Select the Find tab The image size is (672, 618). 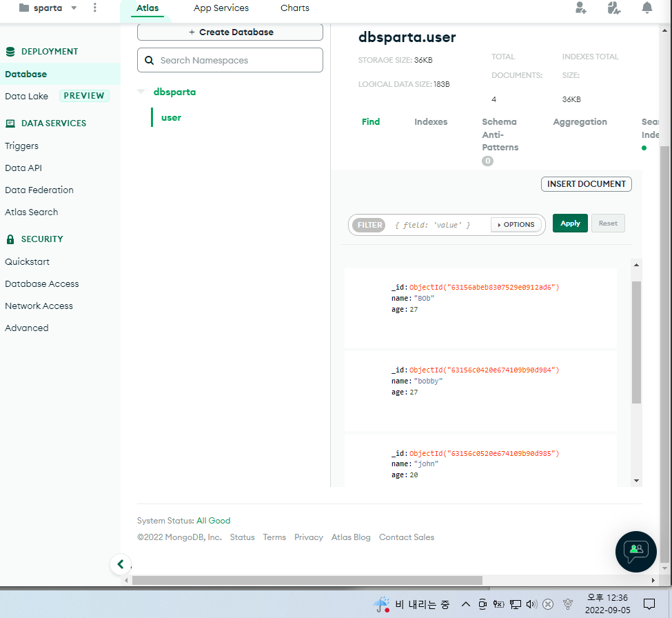(371, 122)
